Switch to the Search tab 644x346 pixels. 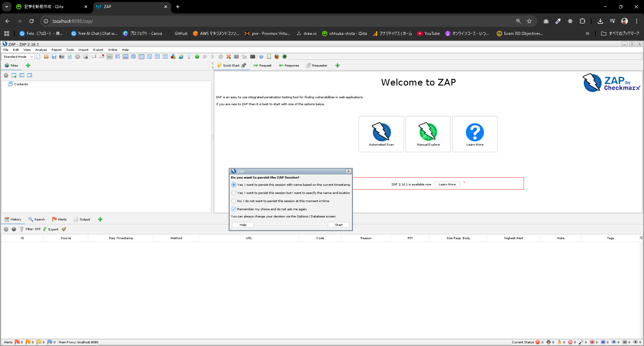37,219
